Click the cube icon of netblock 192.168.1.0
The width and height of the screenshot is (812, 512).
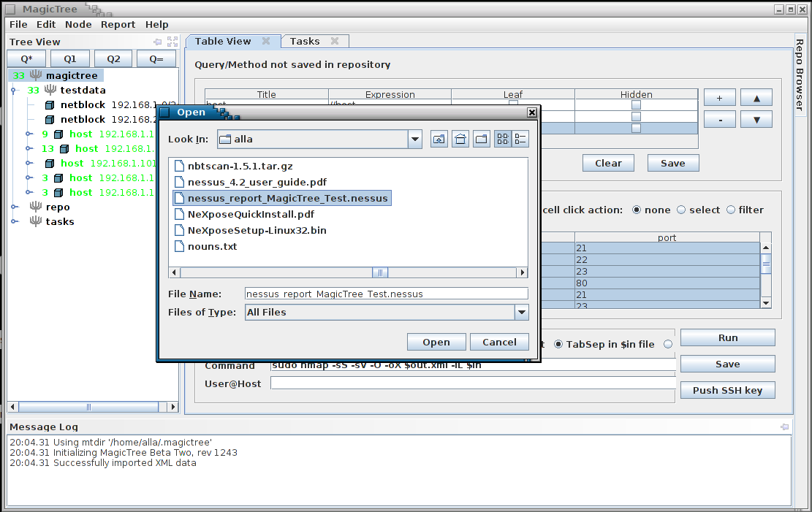pos(50,105)
